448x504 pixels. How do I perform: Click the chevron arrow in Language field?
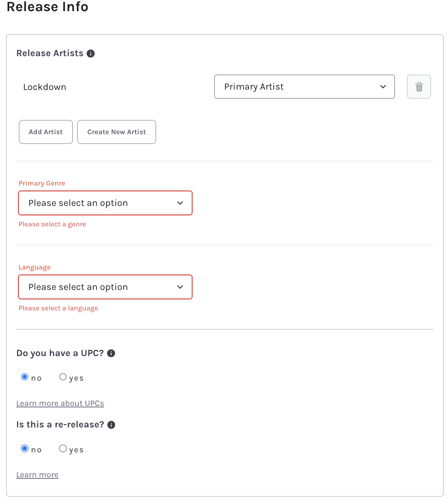[180, 287]
